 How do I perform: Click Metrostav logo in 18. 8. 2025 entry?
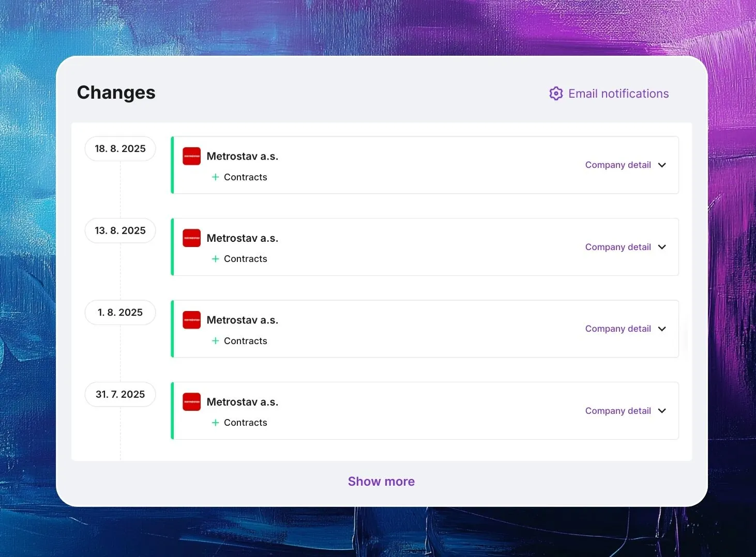[191, 156]
